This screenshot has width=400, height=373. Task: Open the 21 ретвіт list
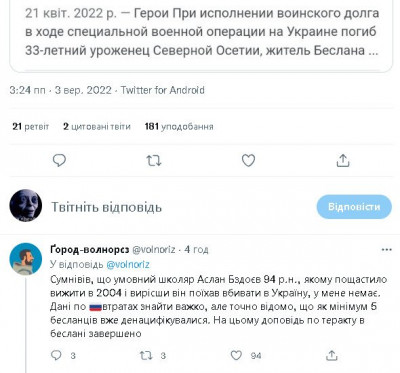coord(31,127)
